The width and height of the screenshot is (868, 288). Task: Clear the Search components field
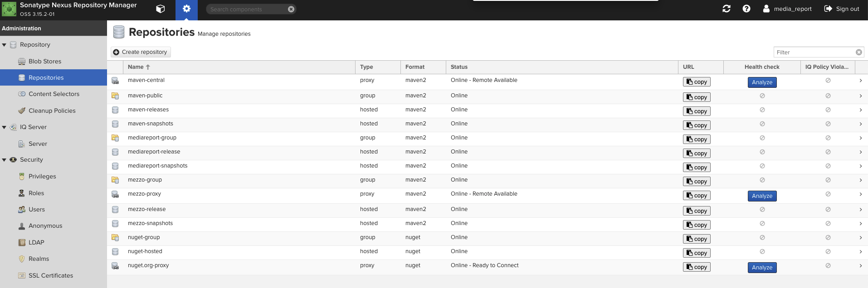pos(291,9)
